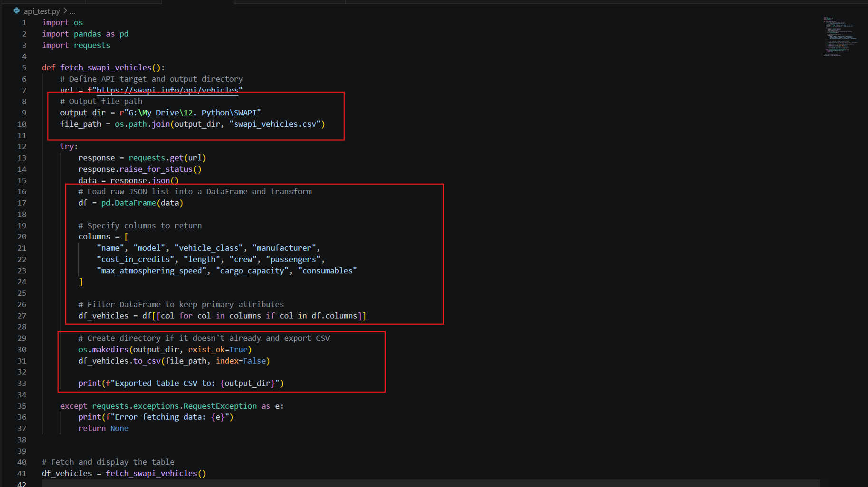Click the code minimap preview

(x=840, y=37)
